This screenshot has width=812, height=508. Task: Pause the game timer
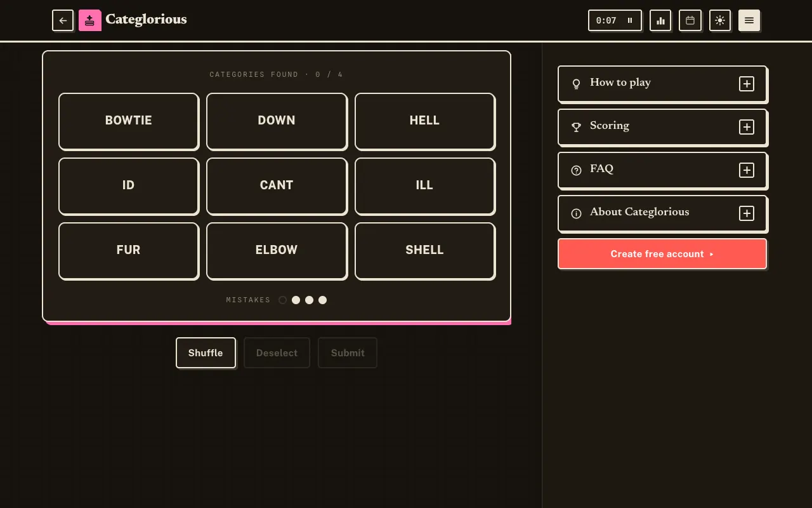tap(630, 20)
